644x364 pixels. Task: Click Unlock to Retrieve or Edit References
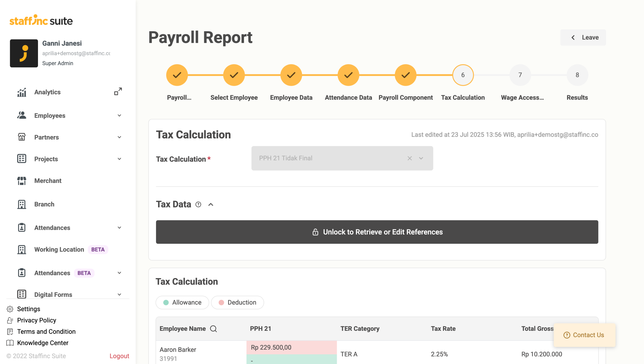377,232
